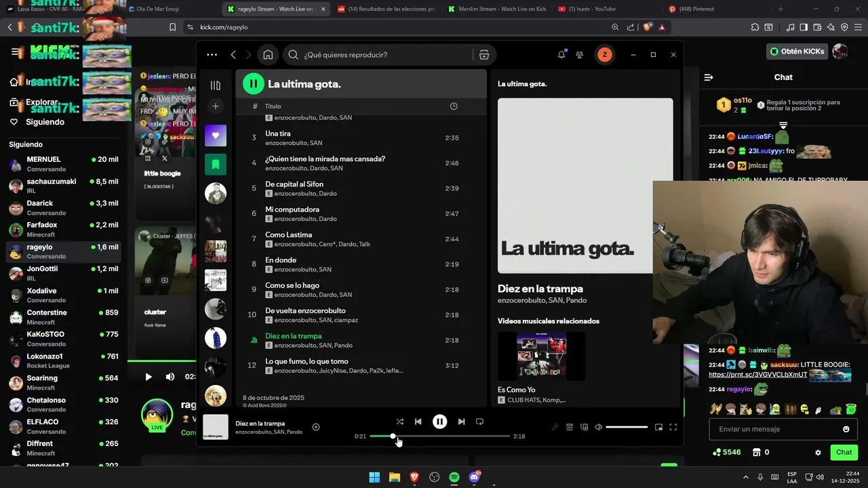Open the Liked Songs purple heart tile
The width and height of the screenshot is (868, 488).
click(216, 136)
